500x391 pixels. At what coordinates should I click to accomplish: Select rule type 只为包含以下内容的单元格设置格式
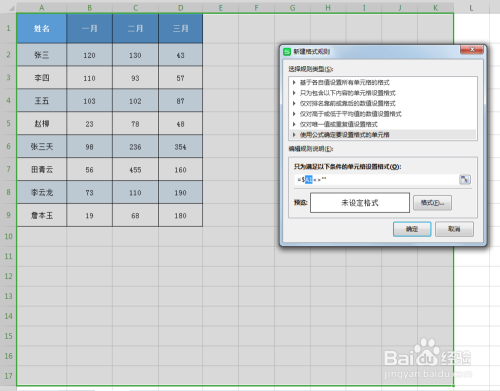pos(383,93)
